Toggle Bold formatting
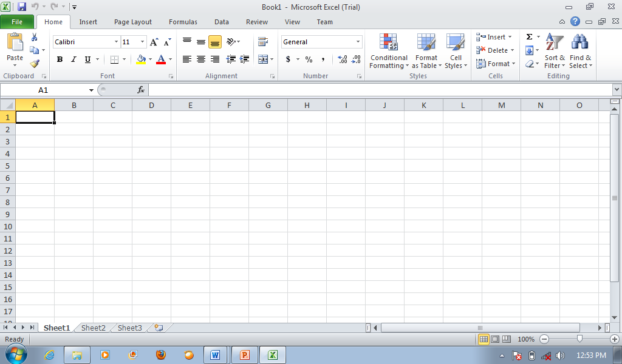This screenshot has height=364, width=622. 60,59
